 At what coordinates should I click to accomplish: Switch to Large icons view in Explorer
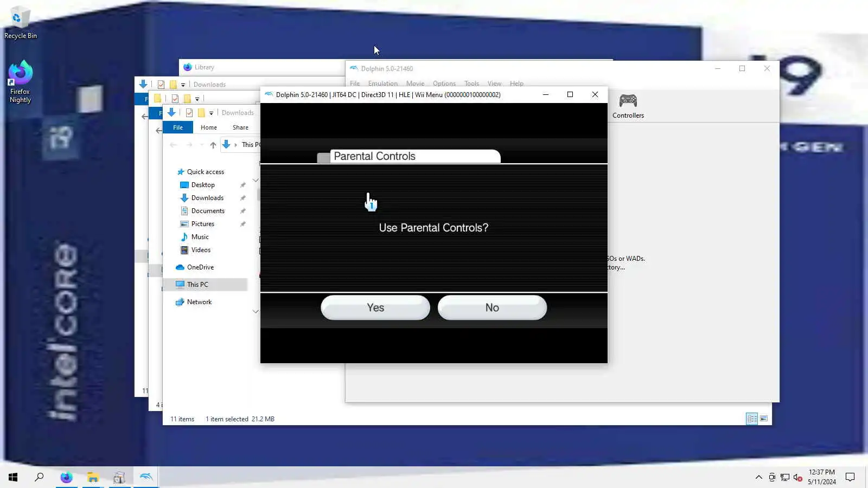[764, 419]
